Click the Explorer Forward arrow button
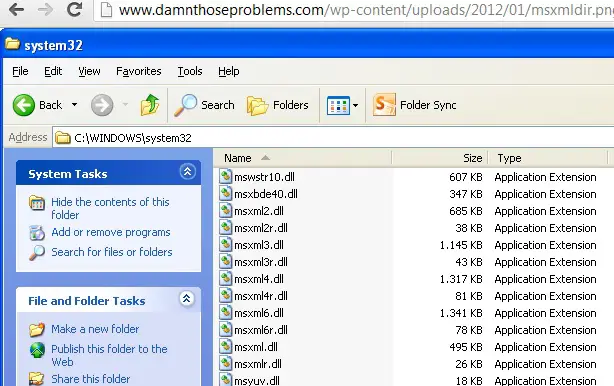The width and height of the screenshot is (614, 386). 102,105
